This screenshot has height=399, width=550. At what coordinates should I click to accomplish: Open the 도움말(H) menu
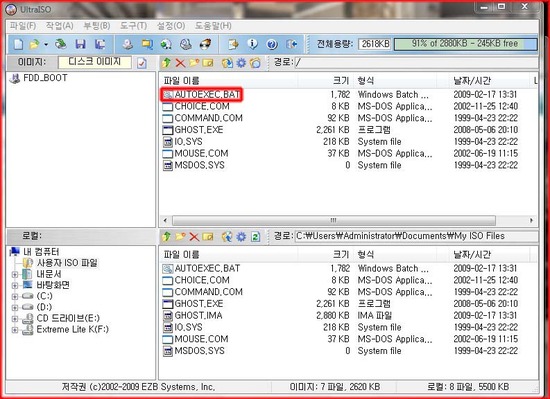pos(213,26)
